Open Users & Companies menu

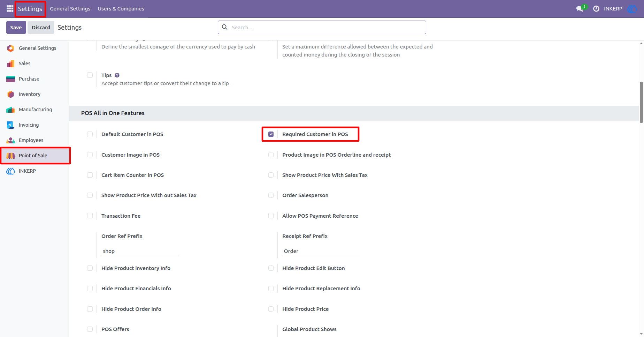(121, 9)
